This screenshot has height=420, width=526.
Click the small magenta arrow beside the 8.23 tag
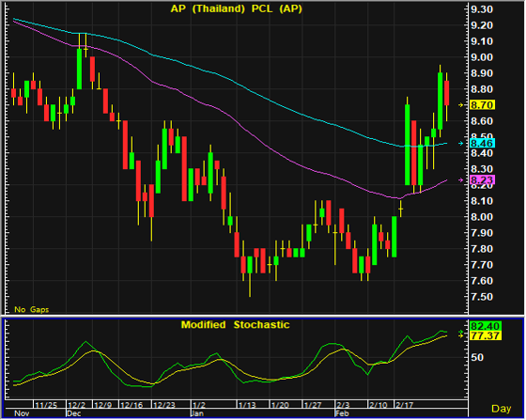tap(461, 180)
